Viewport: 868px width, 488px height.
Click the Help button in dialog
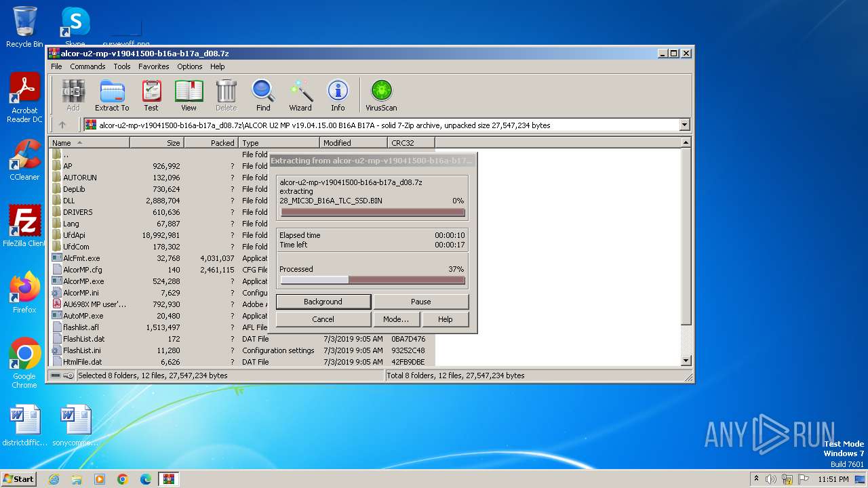click(x=446, y=319)
